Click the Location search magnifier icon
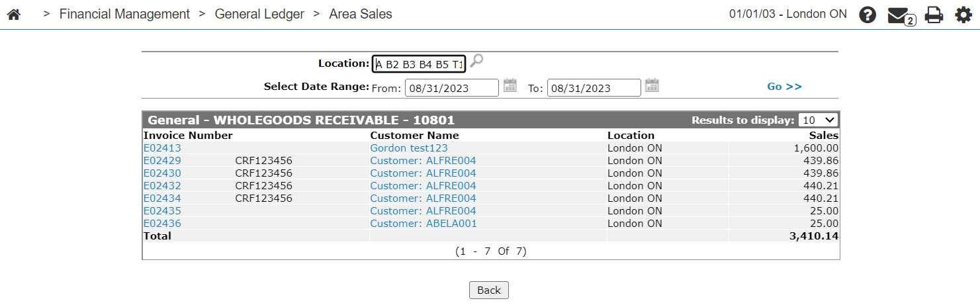The height and width of the screenshot is (307, 980). pyautogui.click(x=476, y=62)
